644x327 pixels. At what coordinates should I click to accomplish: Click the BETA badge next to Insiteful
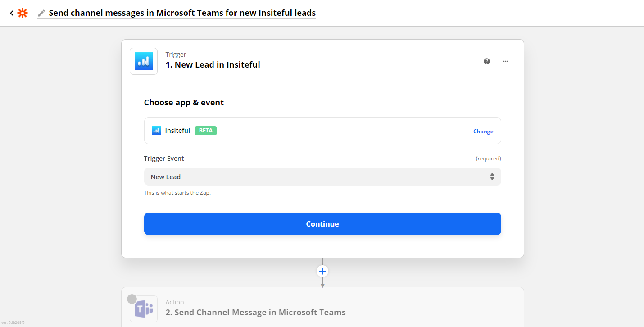[206, 131]
